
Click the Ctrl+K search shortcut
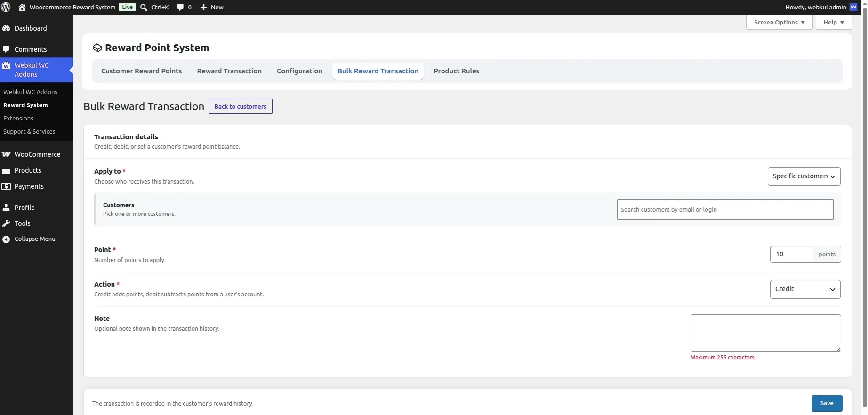[160, 7]
